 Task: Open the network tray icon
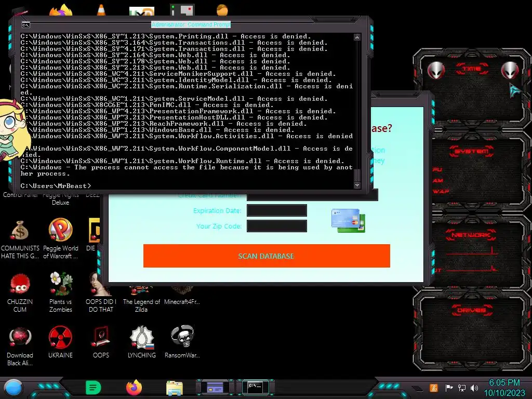click(x=462, y=388)
